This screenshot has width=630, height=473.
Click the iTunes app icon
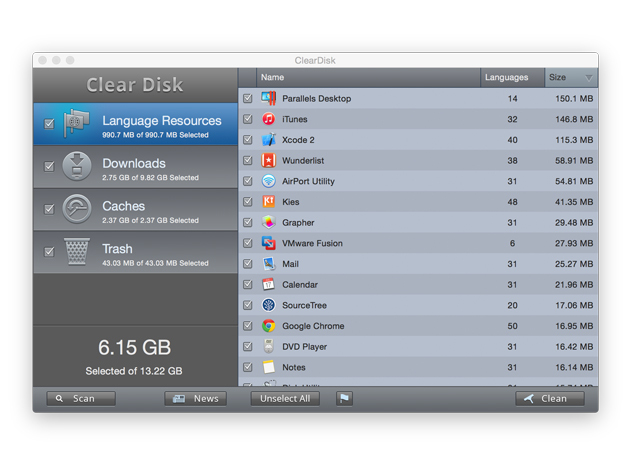click(268, 119)
